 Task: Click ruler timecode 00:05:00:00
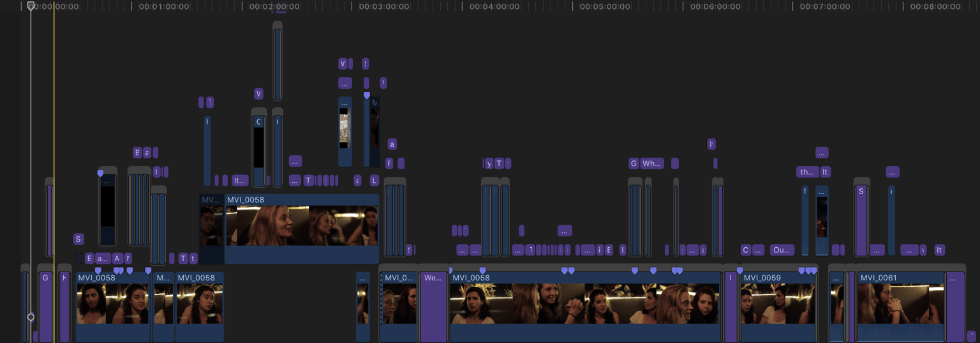(605, 6)
